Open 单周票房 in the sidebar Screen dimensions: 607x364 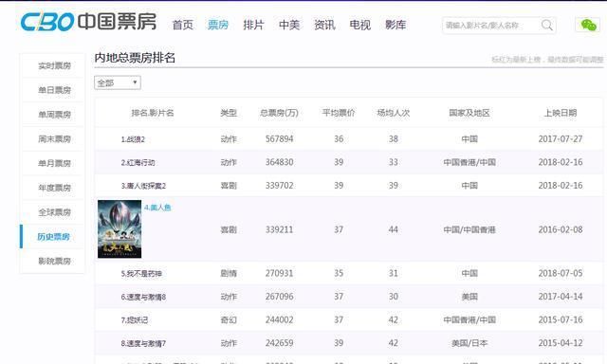point(54,115)
